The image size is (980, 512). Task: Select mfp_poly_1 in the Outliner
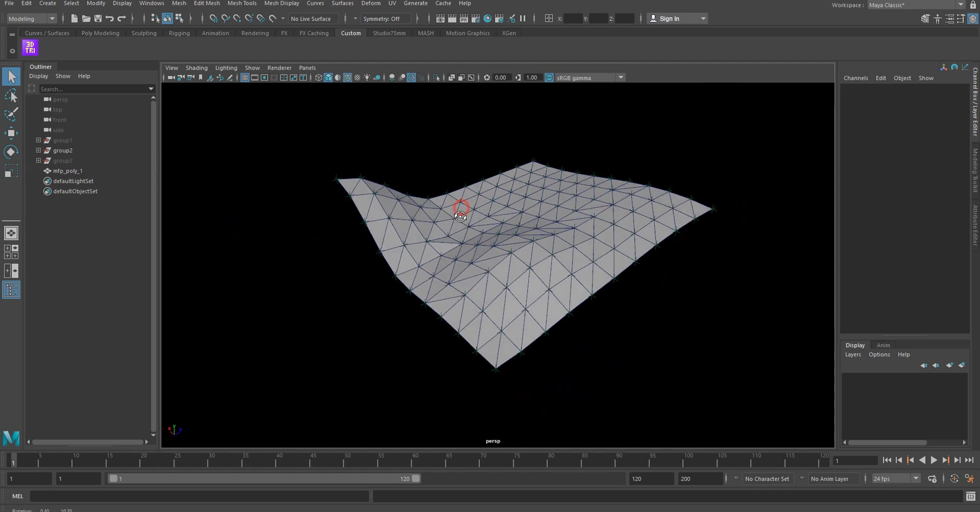pyautogui.click(x=68, y=171)
